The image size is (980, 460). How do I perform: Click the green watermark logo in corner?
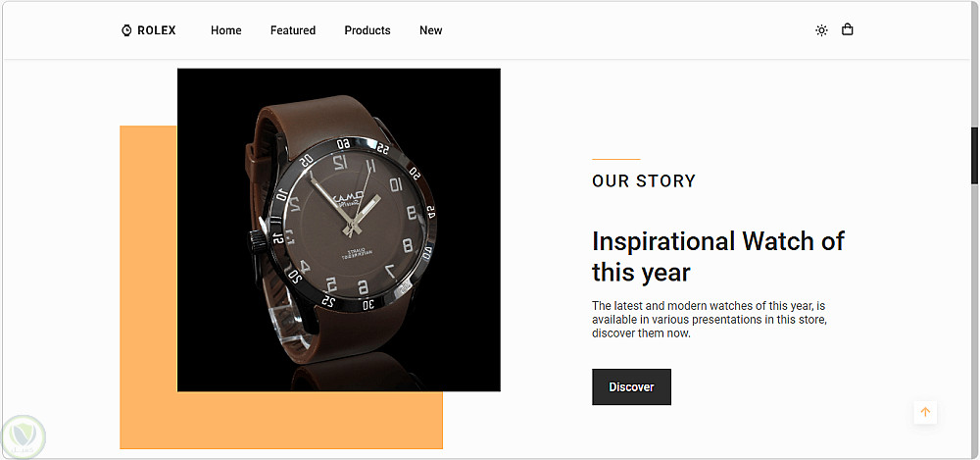[x=24, y=436]
